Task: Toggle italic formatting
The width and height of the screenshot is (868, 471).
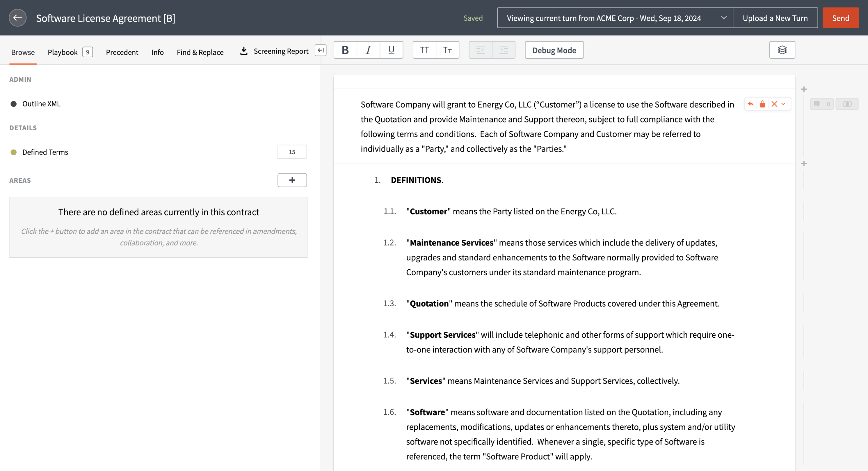Action: 368,50
